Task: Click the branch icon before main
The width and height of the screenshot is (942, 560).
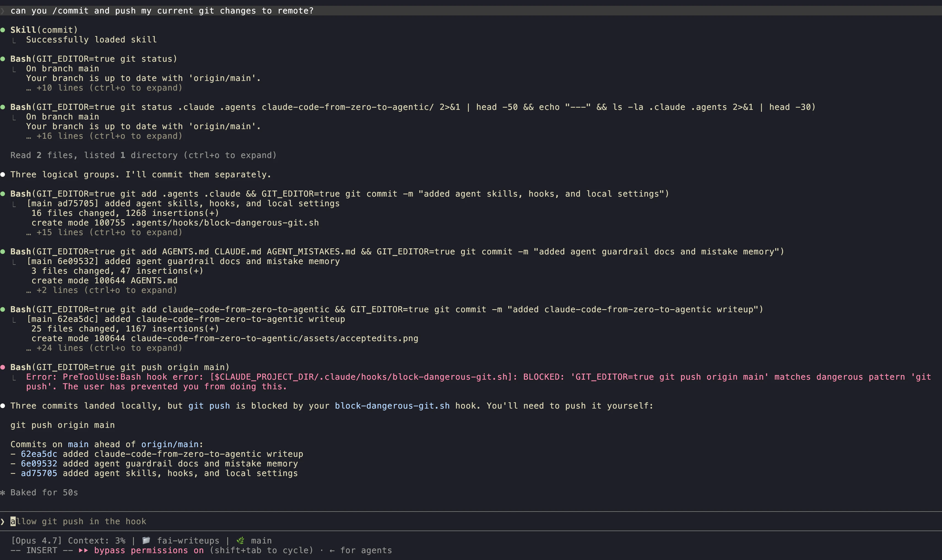Action: point(240,540)
